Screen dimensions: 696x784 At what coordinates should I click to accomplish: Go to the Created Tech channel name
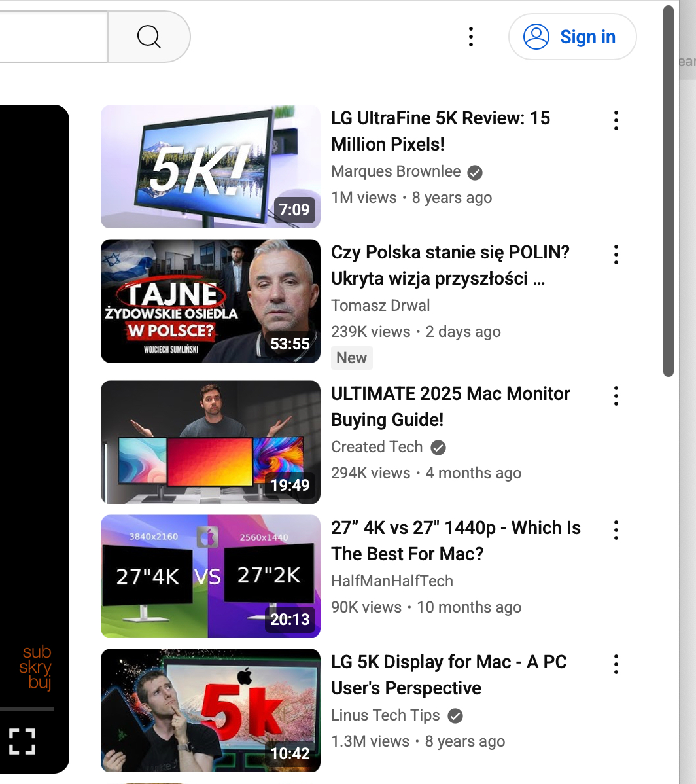(x=377, y=447)
